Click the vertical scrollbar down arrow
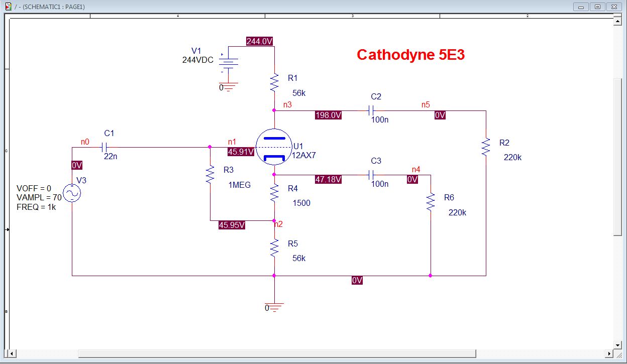 (618, 345)
